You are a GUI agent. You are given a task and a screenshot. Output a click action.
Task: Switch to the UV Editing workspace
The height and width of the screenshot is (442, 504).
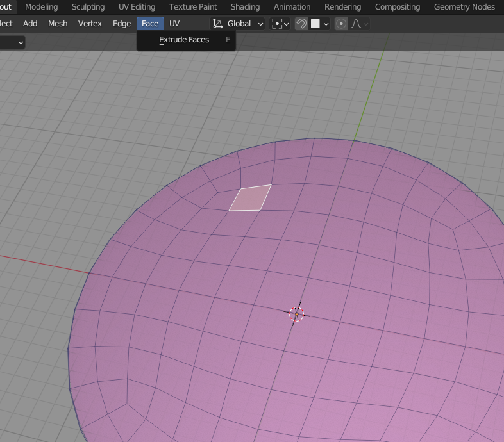click(x=137, y=7)
